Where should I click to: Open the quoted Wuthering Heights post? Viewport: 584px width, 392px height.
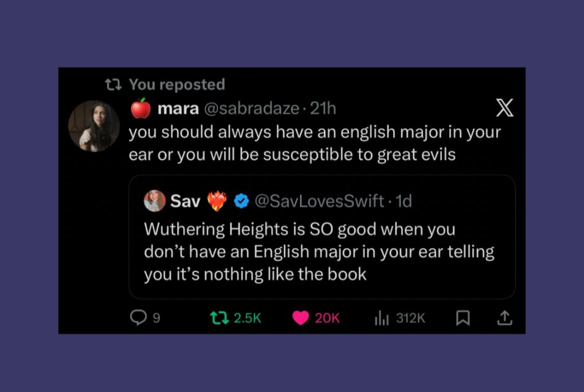tap(319, 251)
